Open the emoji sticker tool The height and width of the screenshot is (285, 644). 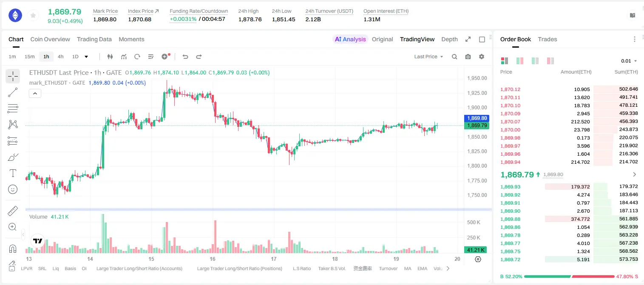(x=13, y=189)
